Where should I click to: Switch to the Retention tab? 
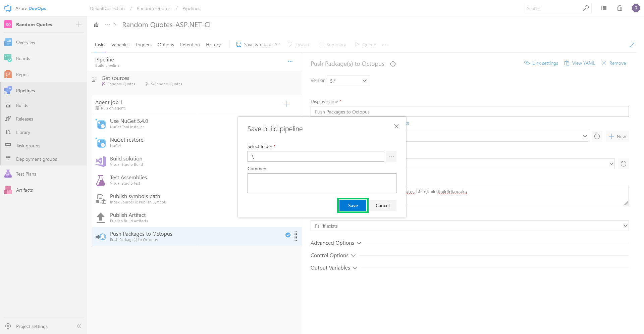pos(190,45)
